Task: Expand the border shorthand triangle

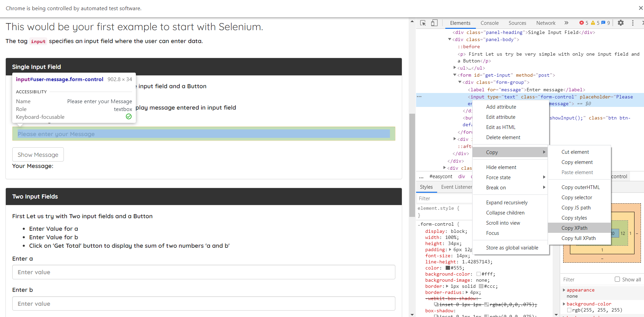Action: (x=447, y=286)
